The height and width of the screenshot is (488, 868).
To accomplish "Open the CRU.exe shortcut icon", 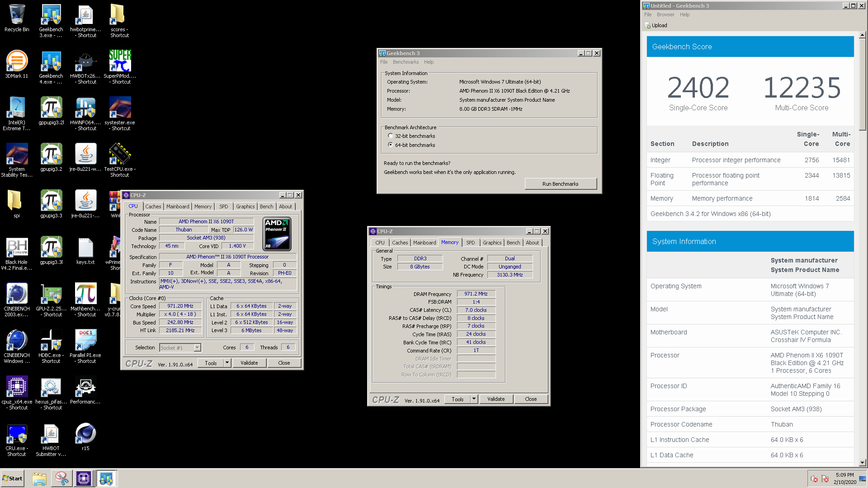I will 17,440.
